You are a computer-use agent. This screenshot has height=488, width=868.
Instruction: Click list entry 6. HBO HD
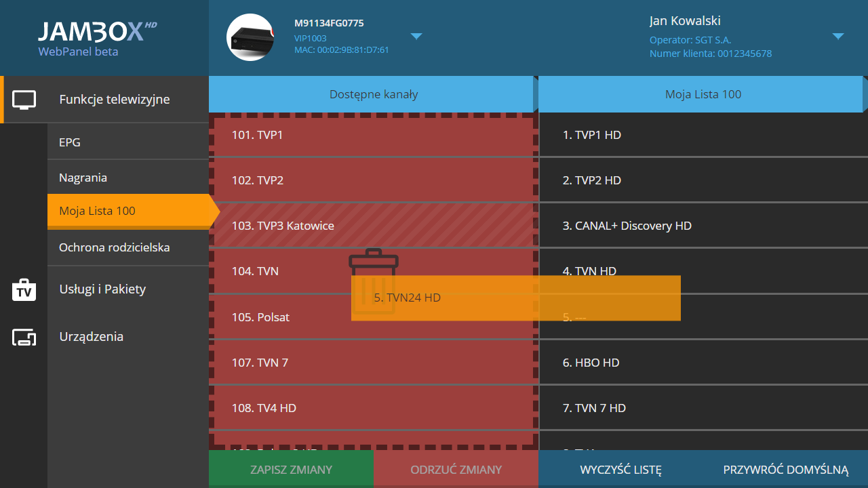point(703,363)
